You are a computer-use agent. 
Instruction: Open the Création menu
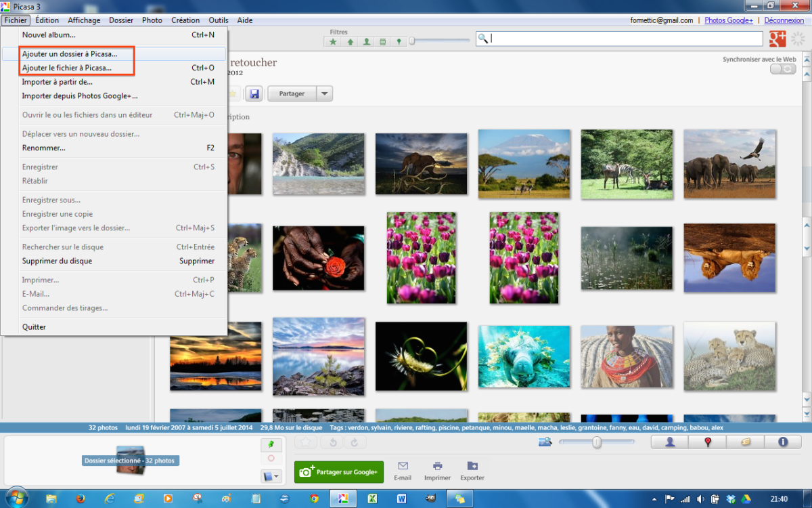point(185,20)
